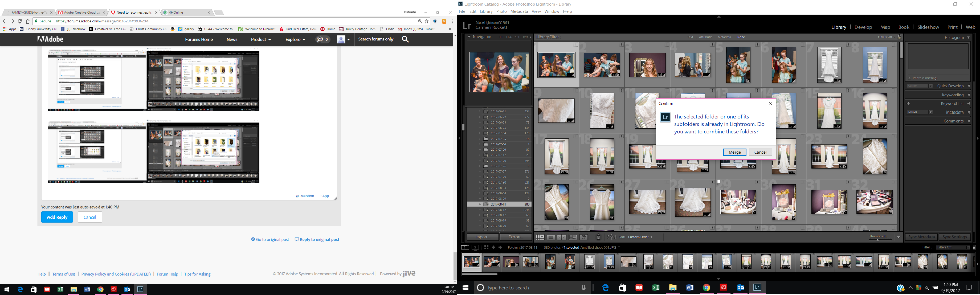Expand the Quick Develop panel
980x295 pixels.
[x=968, y=86]
